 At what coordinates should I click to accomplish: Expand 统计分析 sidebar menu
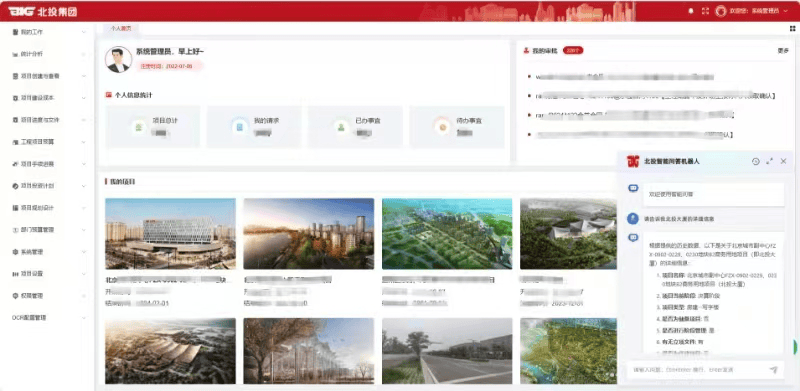(x=48, y=54)
